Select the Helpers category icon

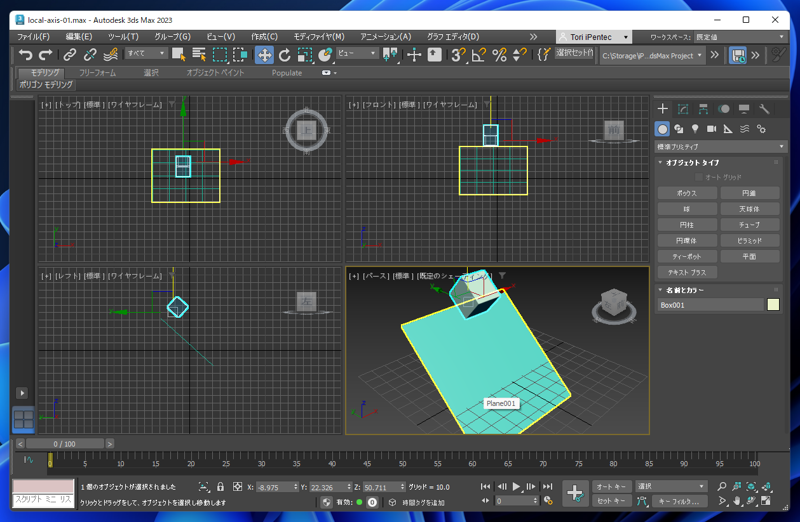point(728,129)
